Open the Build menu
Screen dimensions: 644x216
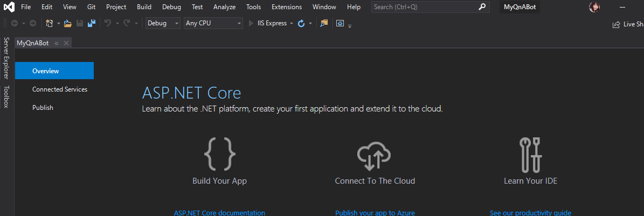click(x=144, y=7)
